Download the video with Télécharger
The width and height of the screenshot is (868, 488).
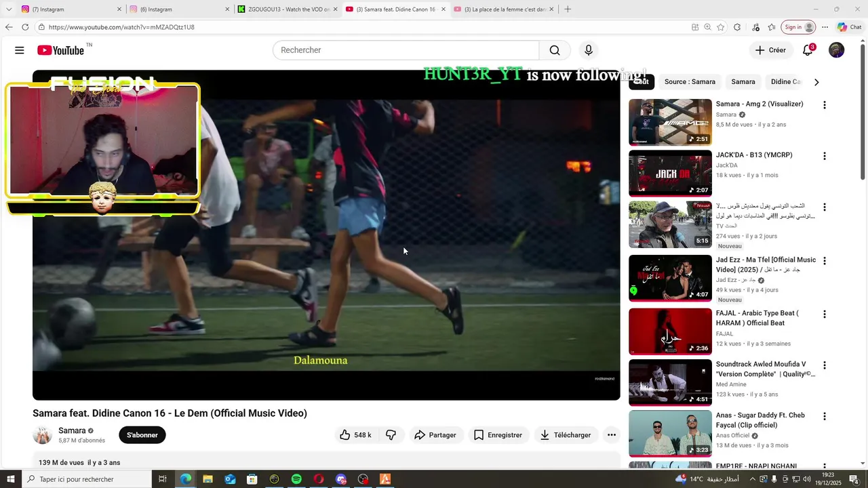pyautogui.click(x=566, y=435)
